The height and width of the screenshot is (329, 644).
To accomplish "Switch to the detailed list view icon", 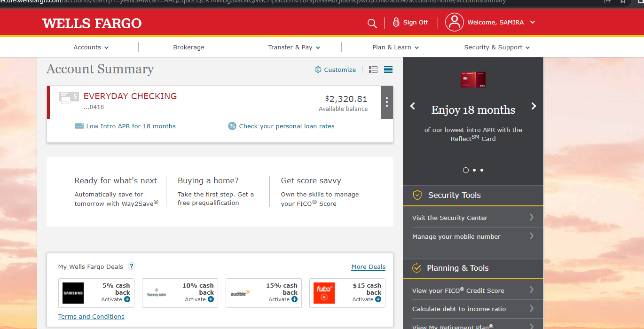I will click(x=373, y=70).
